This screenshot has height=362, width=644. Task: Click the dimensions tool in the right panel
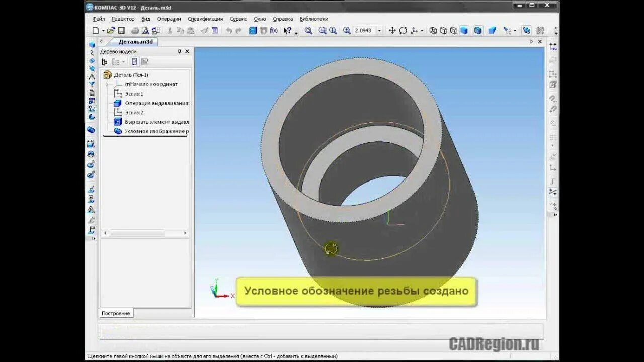click(553, 46)
